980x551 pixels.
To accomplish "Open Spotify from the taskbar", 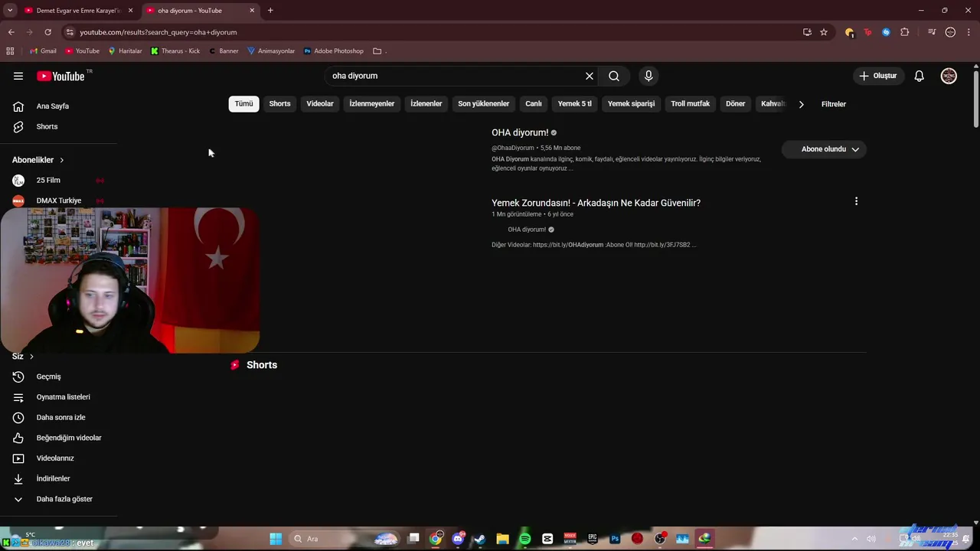I will pos(525,539).
